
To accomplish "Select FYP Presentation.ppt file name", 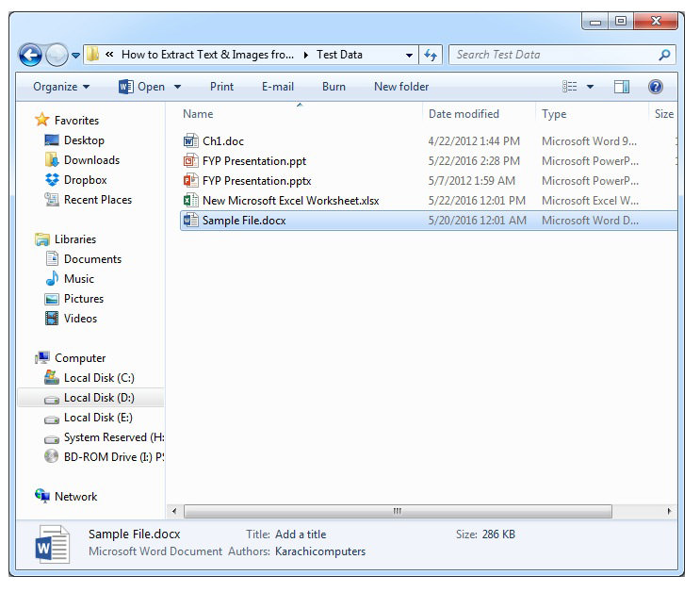I will pyautogui.click(x=254, y=161).
